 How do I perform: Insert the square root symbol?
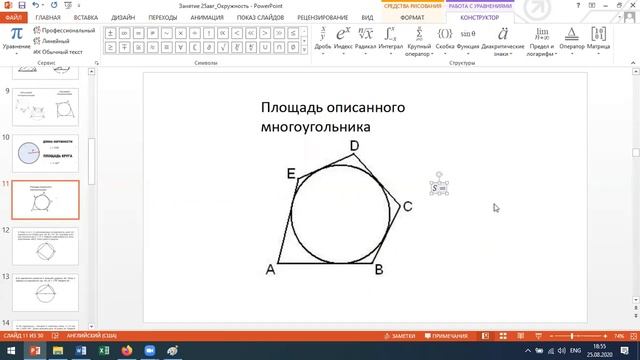(x=223, y=47)
